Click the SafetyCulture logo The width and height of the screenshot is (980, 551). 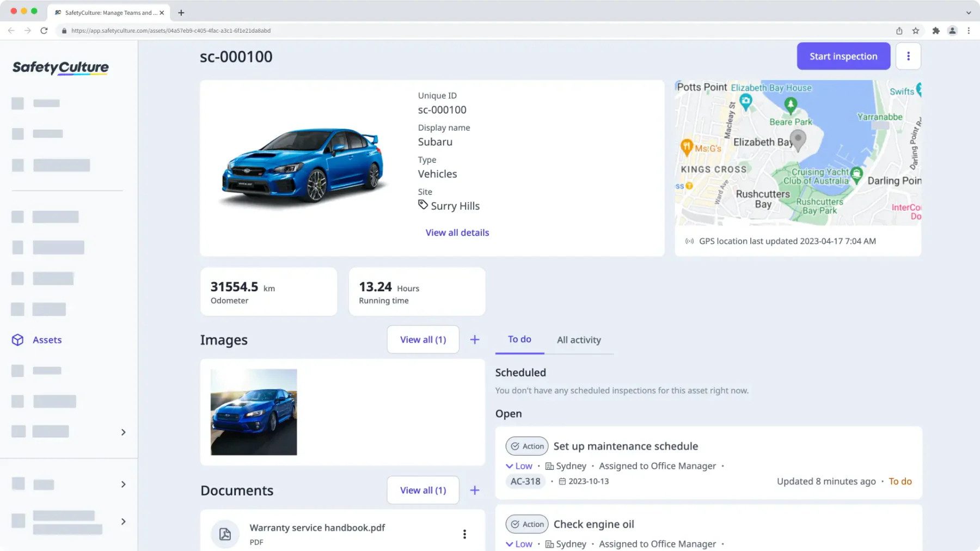(60, 68)
